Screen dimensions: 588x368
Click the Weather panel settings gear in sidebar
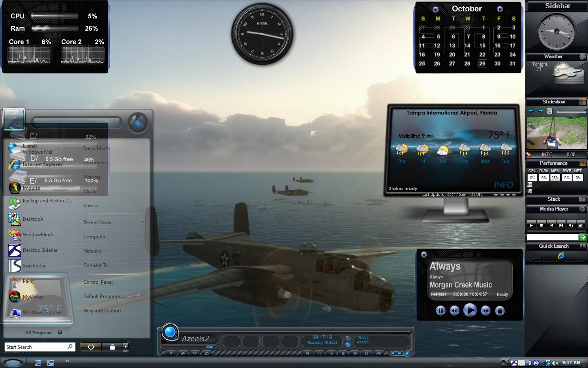click(583, 56)
